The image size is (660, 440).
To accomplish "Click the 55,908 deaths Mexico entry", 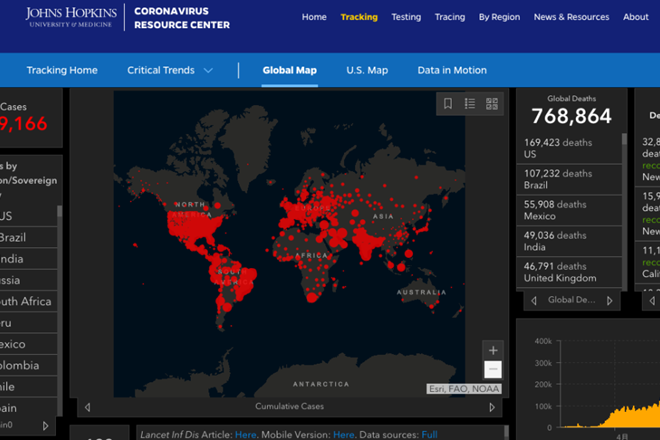I will coord(569,210).
